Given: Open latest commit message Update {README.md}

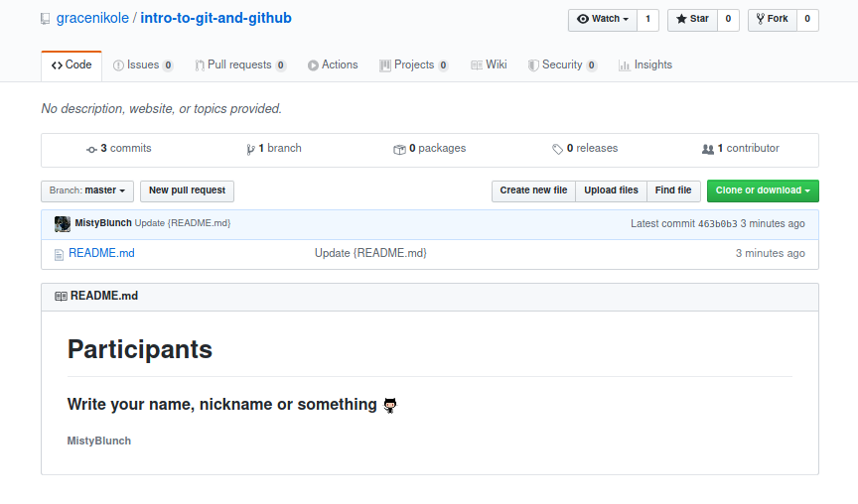Looking at the screenshot, I should 183,223.
